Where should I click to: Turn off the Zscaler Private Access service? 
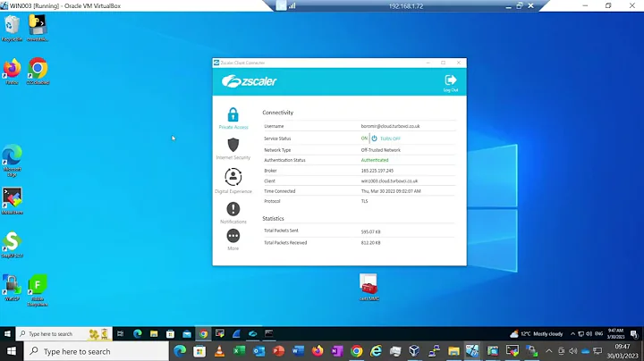[386, 139]
